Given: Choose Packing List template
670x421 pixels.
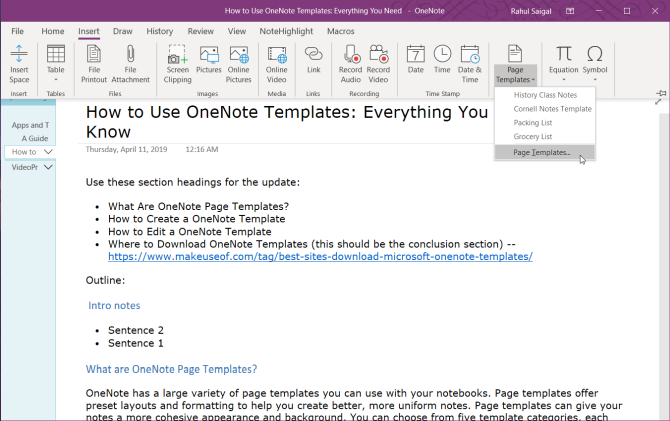Looking at the screenshot, I should pos(545,123).
